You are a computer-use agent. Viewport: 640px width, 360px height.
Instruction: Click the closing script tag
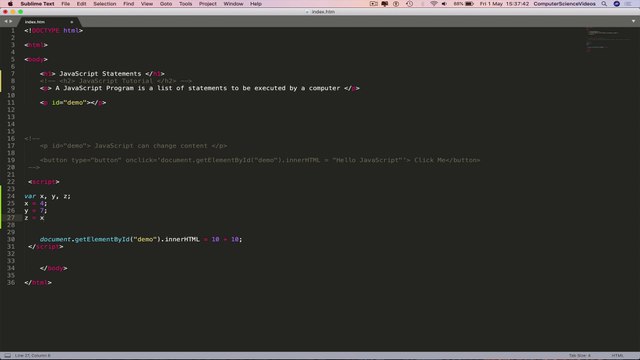point(46,247)
